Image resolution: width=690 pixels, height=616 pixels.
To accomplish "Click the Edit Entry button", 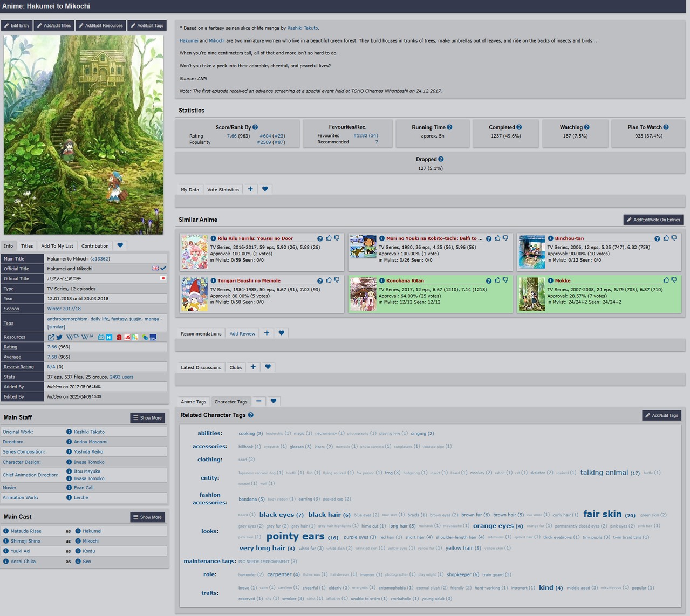I will pyautogui.click(x=17, y=25).
